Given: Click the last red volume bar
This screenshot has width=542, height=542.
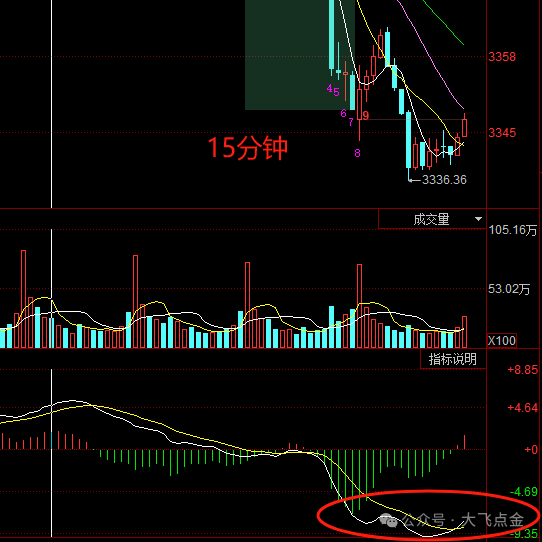Looking at the screenshot, I should click(x=464, y=332).
